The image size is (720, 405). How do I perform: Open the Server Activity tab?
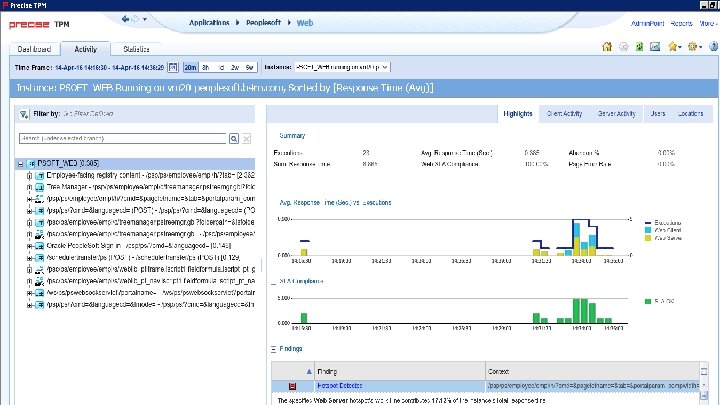tap(617, 114)
